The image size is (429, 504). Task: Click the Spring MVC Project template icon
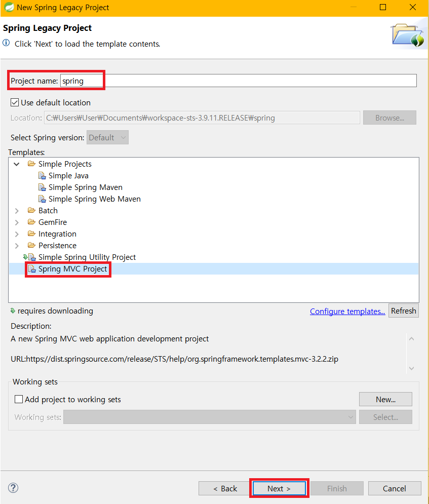tap(32, 268)
